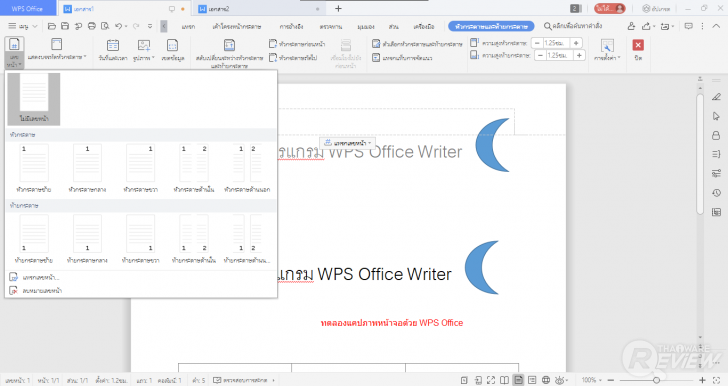Open the References ribbon tab
The height and width of the screenshot is (386, 728).
pos(292,27)
